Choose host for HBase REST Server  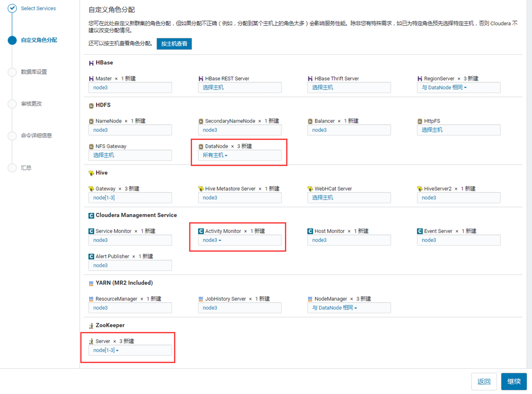(x=240, y=88)
